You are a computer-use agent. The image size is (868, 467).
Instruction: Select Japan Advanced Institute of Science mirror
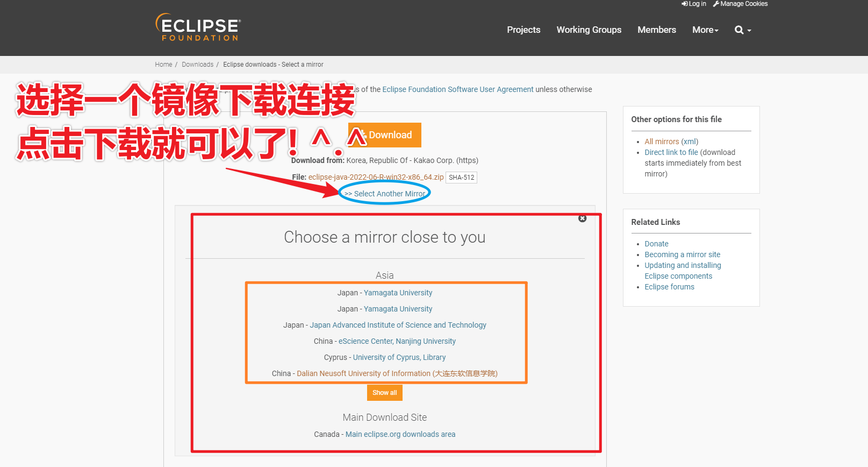(398, 325)
